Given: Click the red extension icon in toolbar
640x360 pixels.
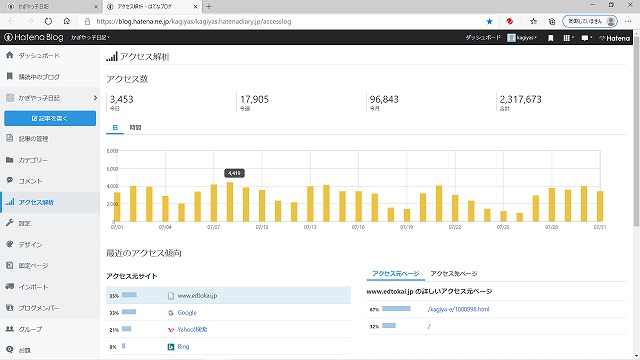Looking at the screenshot, I should pos(509,21).
